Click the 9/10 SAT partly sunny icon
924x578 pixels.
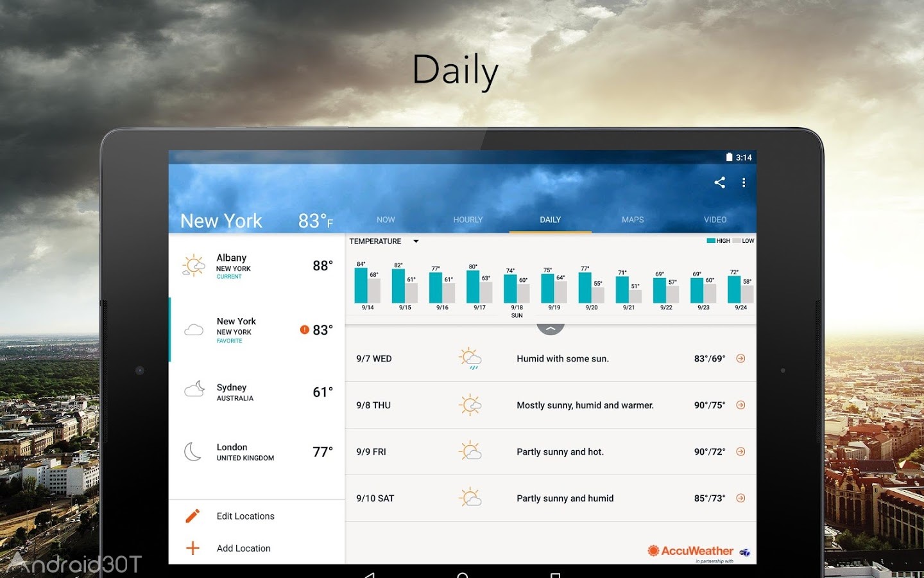tap(470, 498)
